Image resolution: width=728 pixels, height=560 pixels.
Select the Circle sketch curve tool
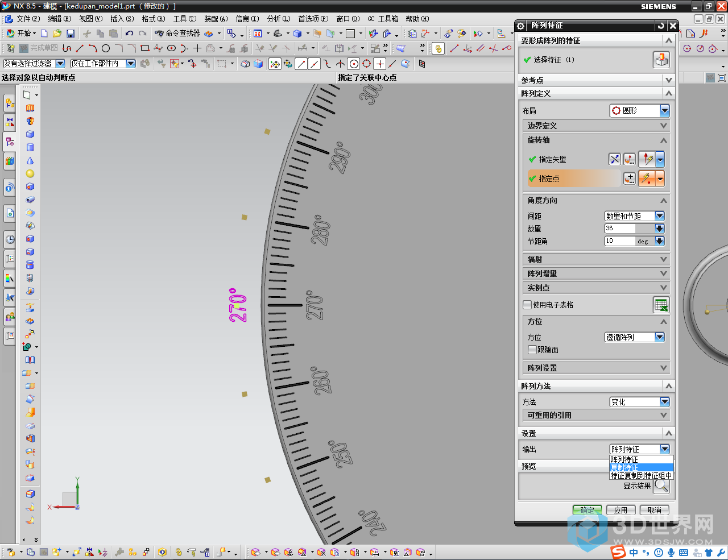(106, 48)
